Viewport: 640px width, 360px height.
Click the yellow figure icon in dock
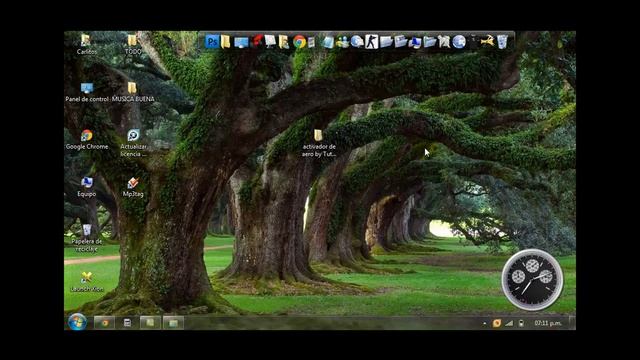[487, 41]
